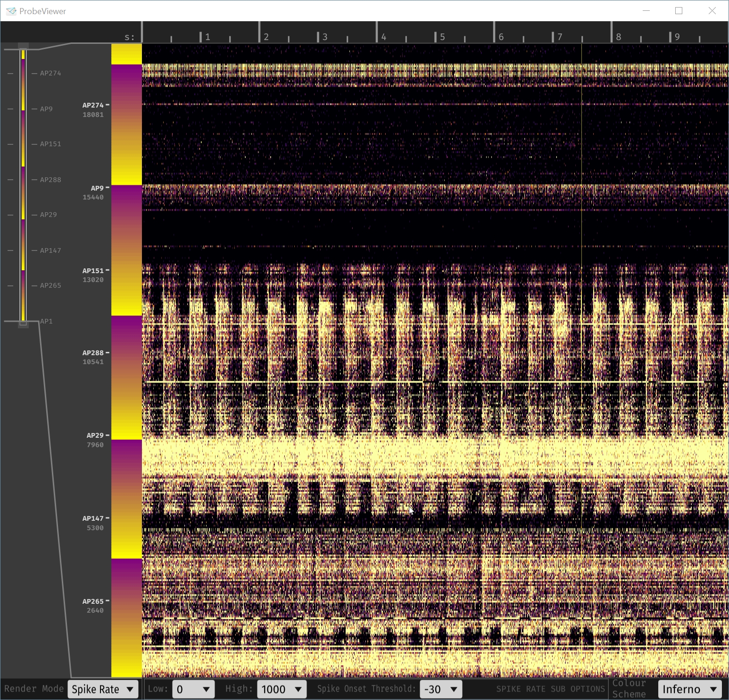Click the bold AP147 channel marker label
Image resolution: width=729 pixels, height=700 pixels.
click(93, 518)
